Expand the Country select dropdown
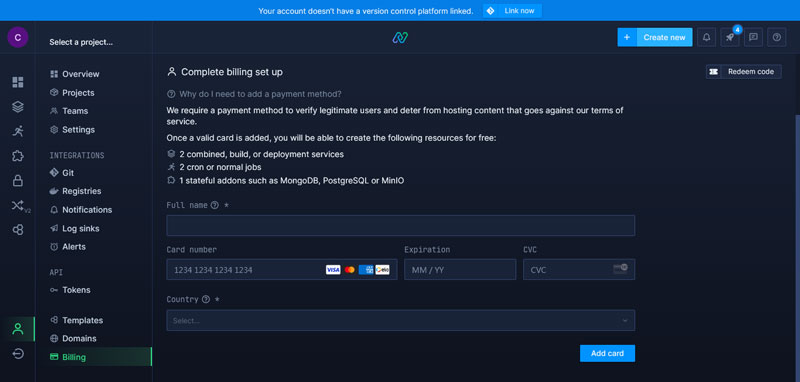 point(401,320)
